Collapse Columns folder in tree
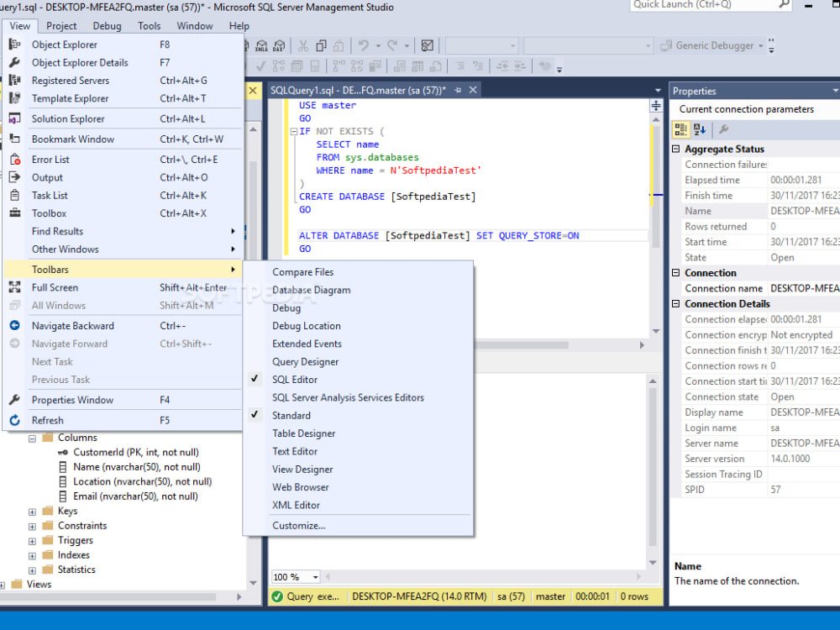The width and height of the screenshot is (840, 630). pyautogui.click(x=32, y=438)
